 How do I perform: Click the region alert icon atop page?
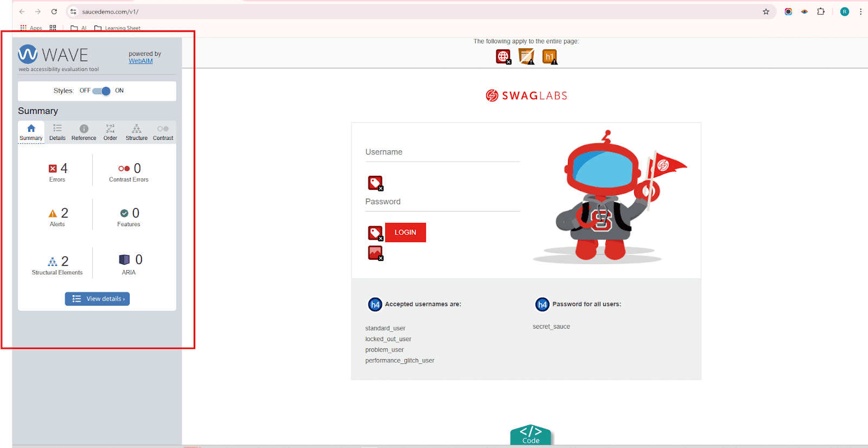tap(526, 56)
